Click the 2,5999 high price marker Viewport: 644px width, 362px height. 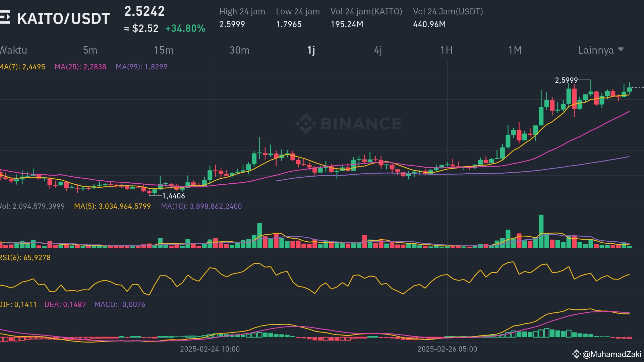[566, 80]
